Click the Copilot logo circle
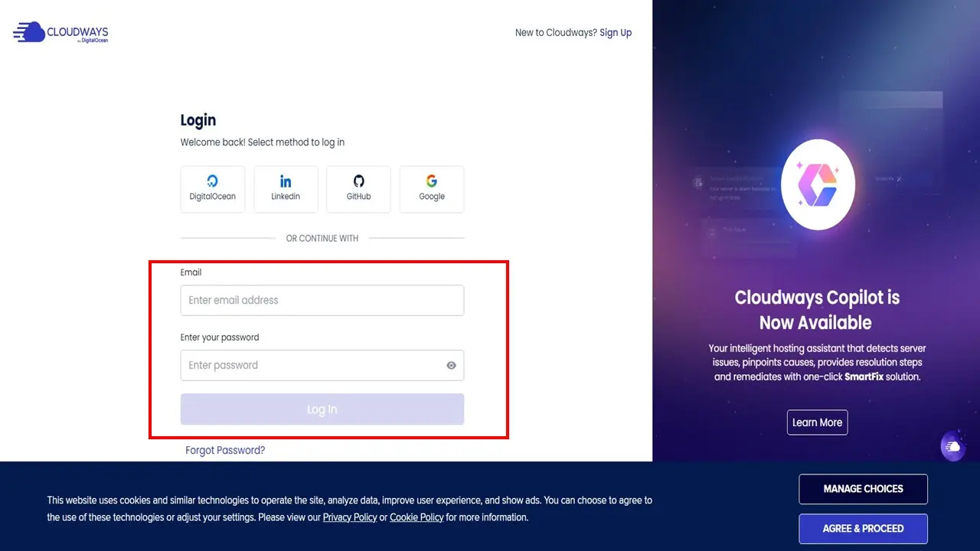 (818, 184)
